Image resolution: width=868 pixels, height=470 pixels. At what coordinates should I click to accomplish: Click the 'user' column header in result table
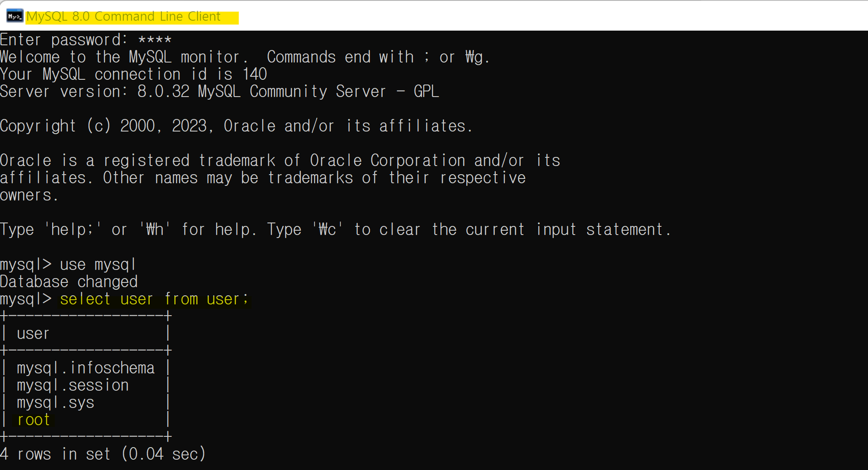pos(33,333)
